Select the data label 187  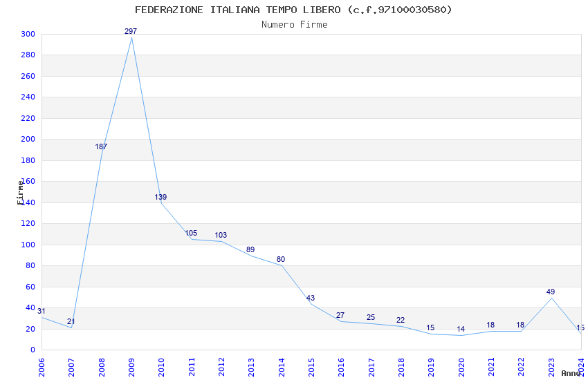pyautogui.click(x=101, y=146)
